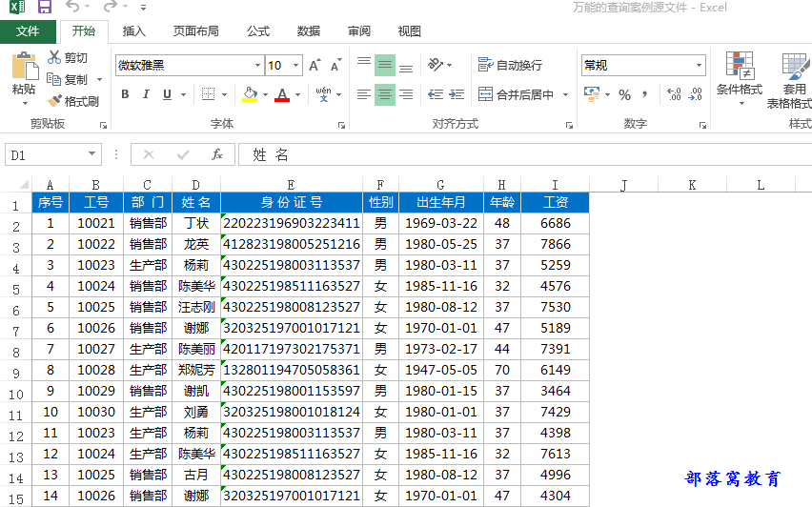Click Decrease Indent icon
Image resolution: width=812 pixels, height=507 pixels.
click(436, 94)
